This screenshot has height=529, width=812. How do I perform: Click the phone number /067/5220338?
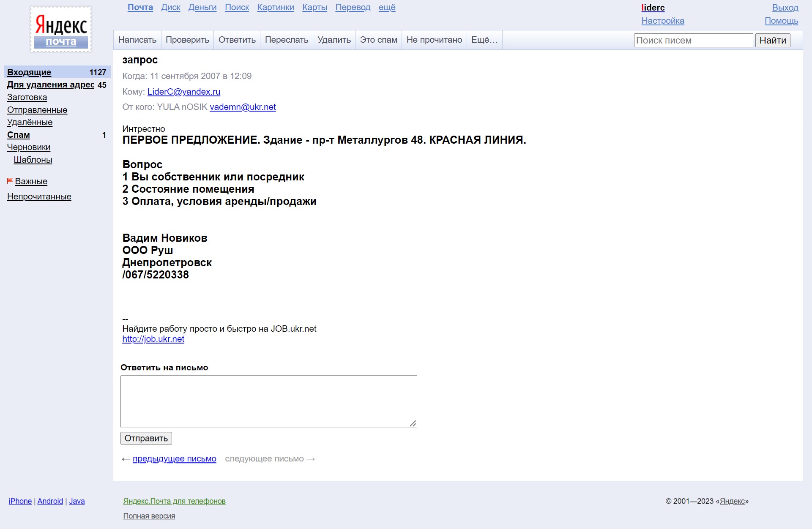coord(156,275)
